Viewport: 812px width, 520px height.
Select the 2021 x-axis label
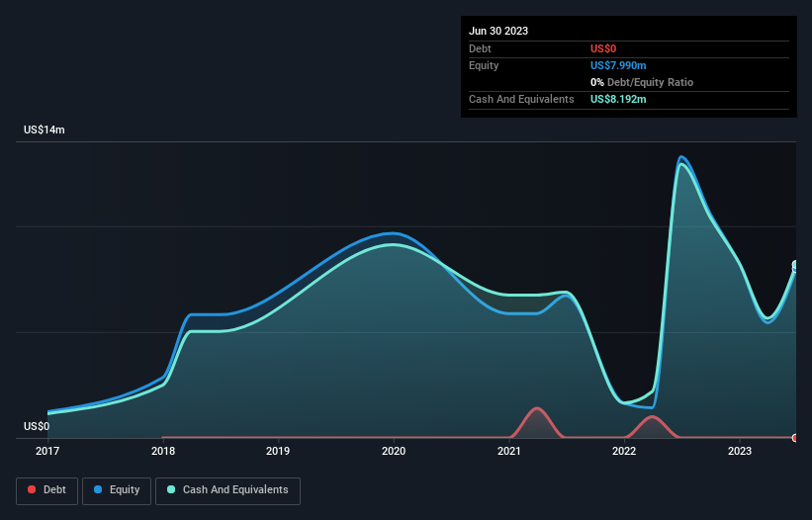[509, 451]
